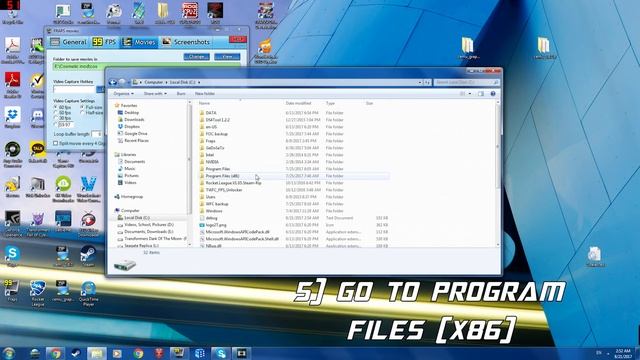The height and width of the screenshot is (360, 640).
Task: Click the file list vertical scrollbar
Action: pyautogui.click(x=498, y=173)
